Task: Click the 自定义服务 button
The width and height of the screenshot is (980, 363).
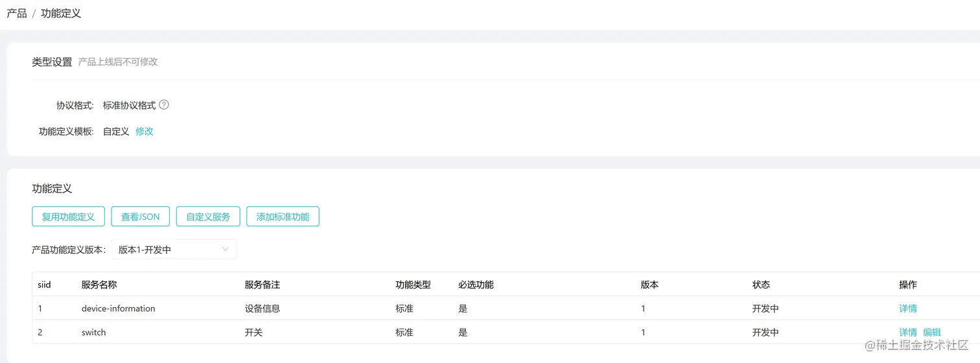Action: tap(208, 217)
